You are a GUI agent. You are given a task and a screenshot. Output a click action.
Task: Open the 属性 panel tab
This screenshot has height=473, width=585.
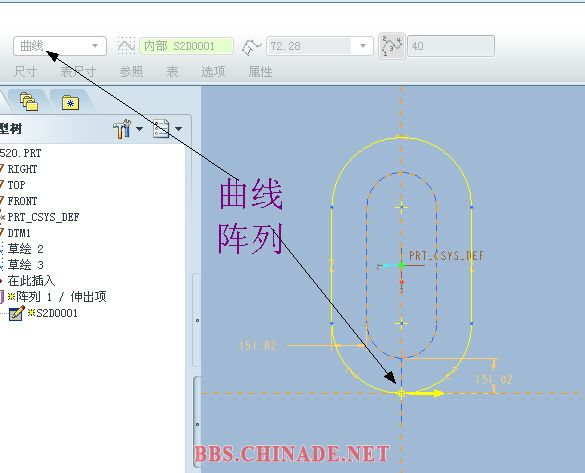click(260, 71)
